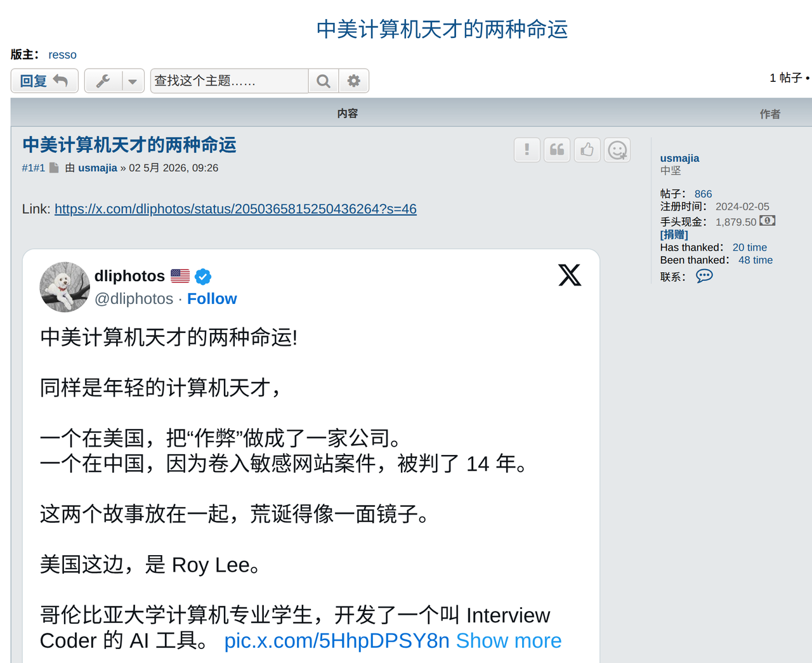
Task: Click the post date 02 5月 2026, 09:26
Action: click(x=173, y=168)
